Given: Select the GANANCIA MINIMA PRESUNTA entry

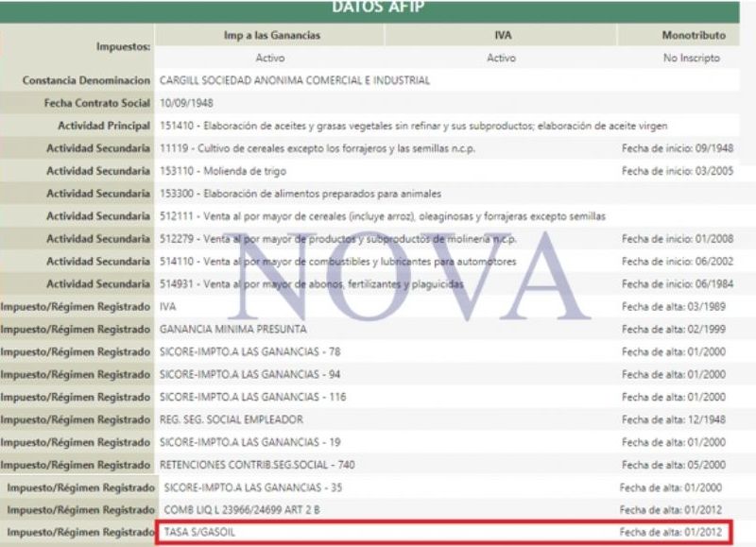Looking at the screenshot, I should pyautogui.click(x=232, y=330).
